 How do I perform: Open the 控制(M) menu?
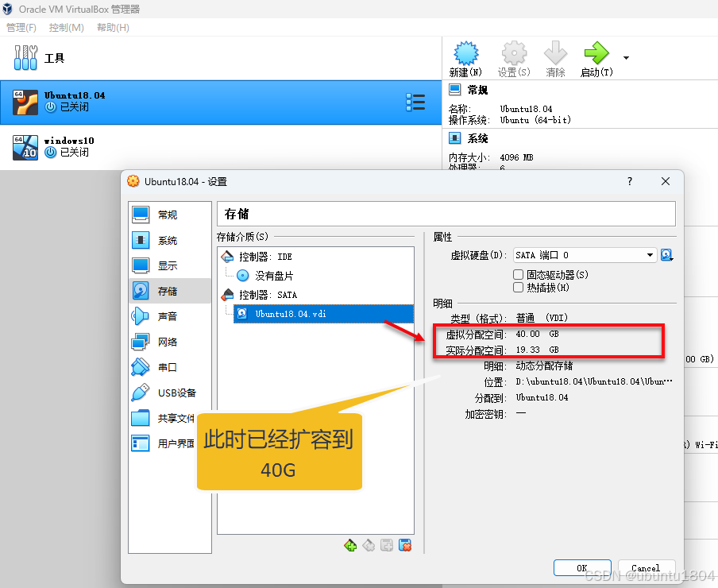(67, 28)
